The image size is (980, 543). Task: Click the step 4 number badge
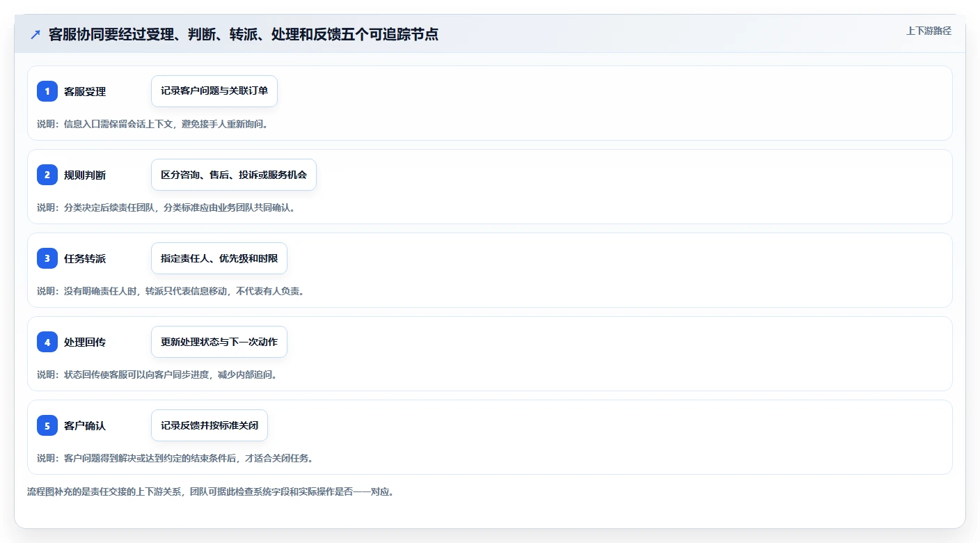click(47, 342)
